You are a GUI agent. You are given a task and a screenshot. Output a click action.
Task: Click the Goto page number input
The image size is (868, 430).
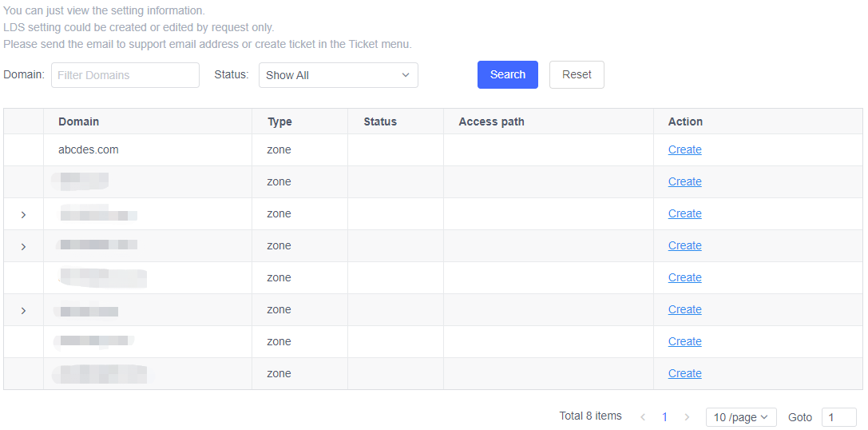(838, 417)
